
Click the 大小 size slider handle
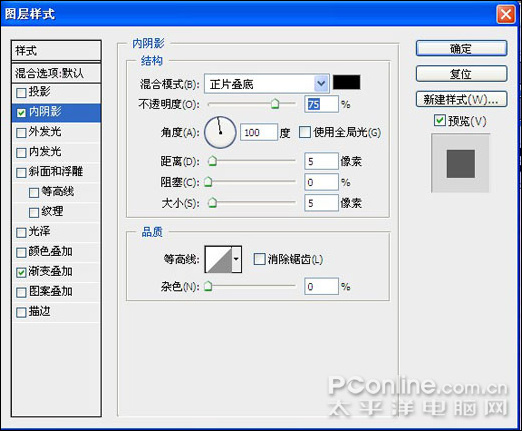(212, 203)
